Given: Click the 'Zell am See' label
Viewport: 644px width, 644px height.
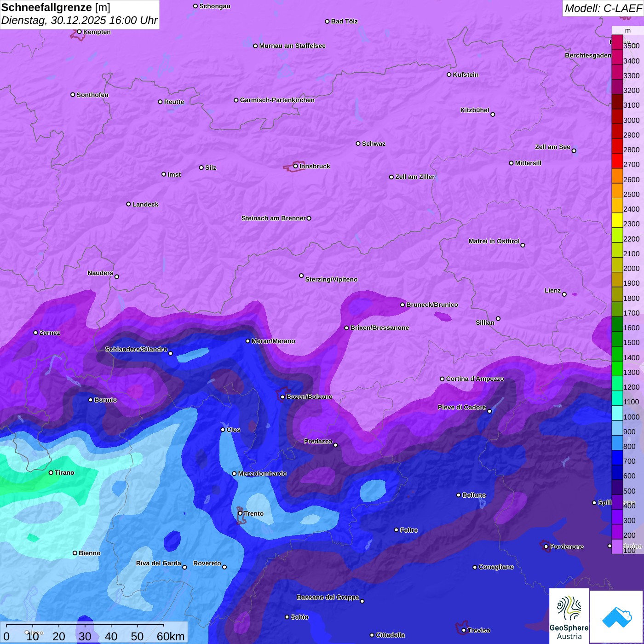Looking at the screenshot, I should pyautogui.click(x=552, y=147).
